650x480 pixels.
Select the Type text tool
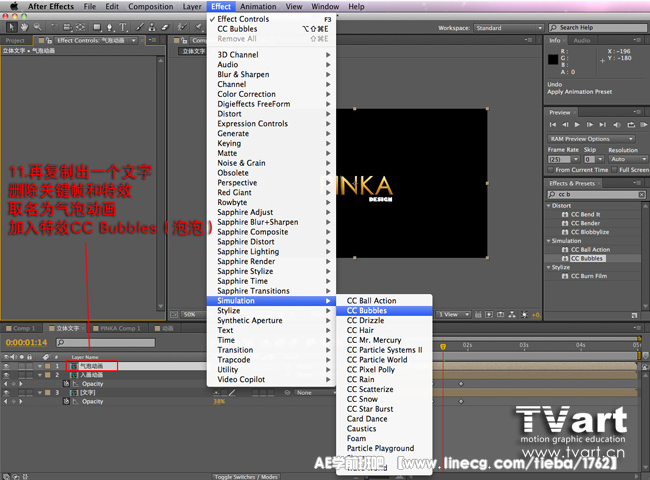pos(123,27)
